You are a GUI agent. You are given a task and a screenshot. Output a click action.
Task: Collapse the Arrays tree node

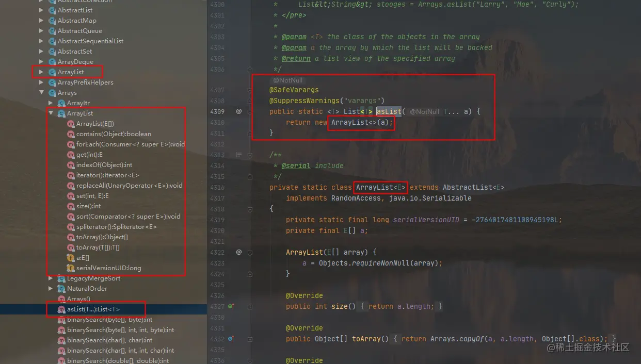coord(42,93)
